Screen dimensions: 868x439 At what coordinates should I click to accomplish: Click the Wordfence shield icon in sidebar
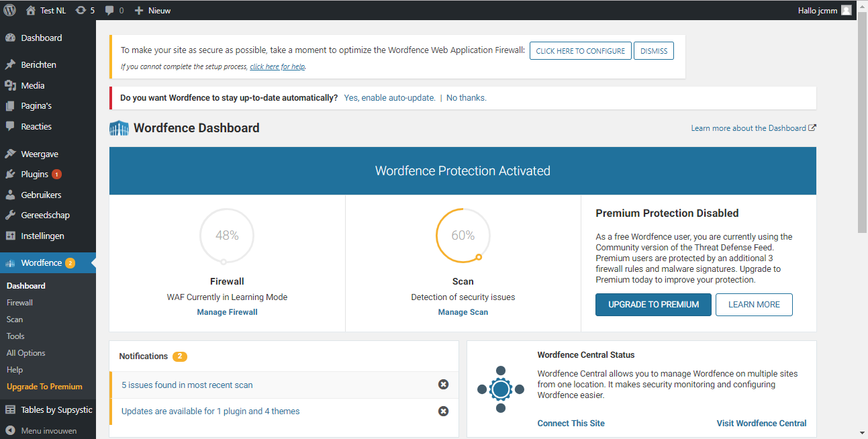tap(10, 263)
